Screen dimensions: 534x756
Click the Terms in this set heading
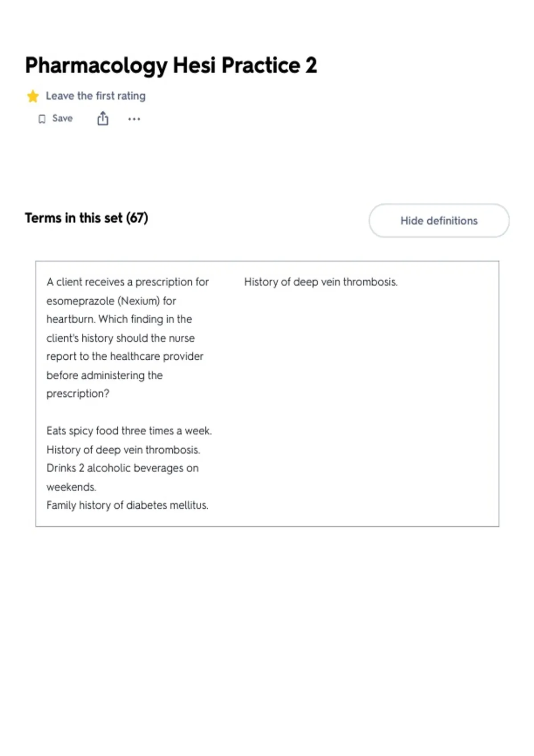pyautogui.click(x=86, y=218)
